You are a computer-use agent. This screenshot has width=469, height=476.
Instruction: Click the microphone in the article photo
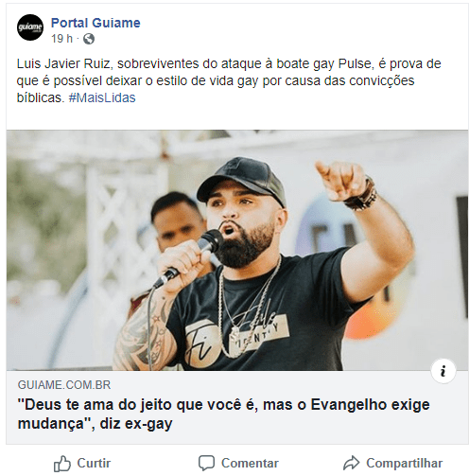point(189,257)
